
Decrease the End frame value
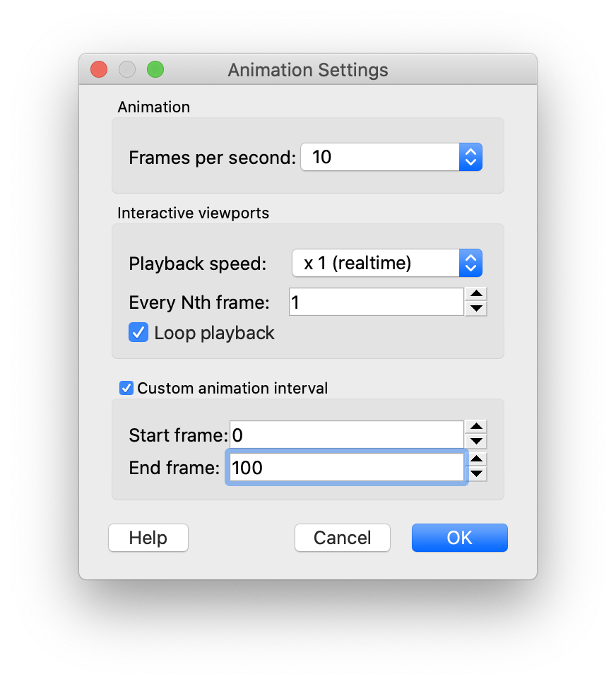coord(478,474)
